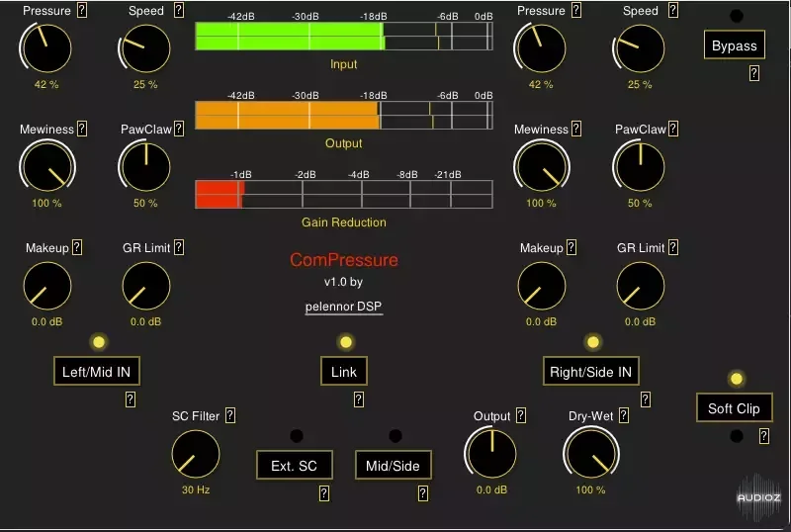Open help icon below Right/Side IN button
Image resolution: width=791 pixels, height=532 pixels.
coord(646,399)
